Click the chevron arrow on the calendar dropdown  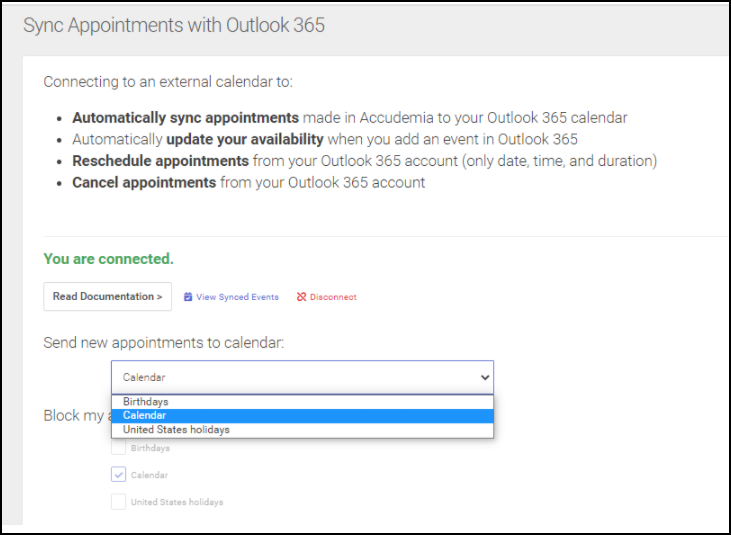click(485, 377)
